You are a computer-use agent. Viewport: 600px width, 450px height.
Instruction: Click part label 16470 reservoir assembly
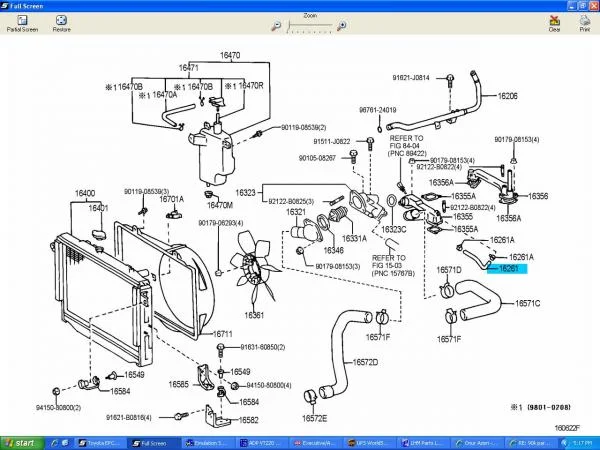230,55
